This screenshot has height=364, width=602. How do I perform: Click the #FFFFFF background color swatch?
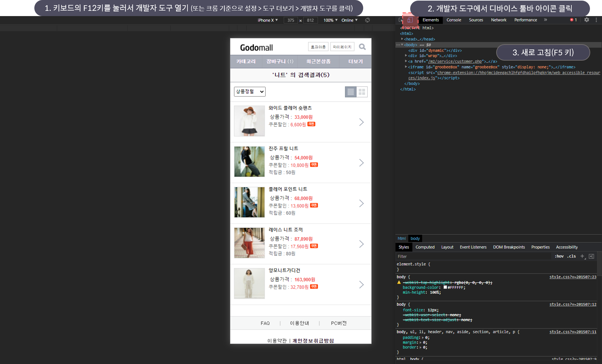[x=445, y=287]
